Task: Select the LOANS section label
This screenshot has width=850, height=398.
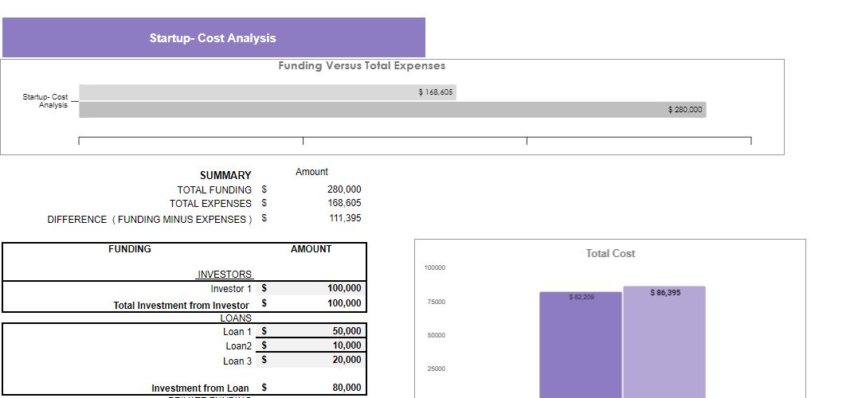Action: (x=235, y=318)
